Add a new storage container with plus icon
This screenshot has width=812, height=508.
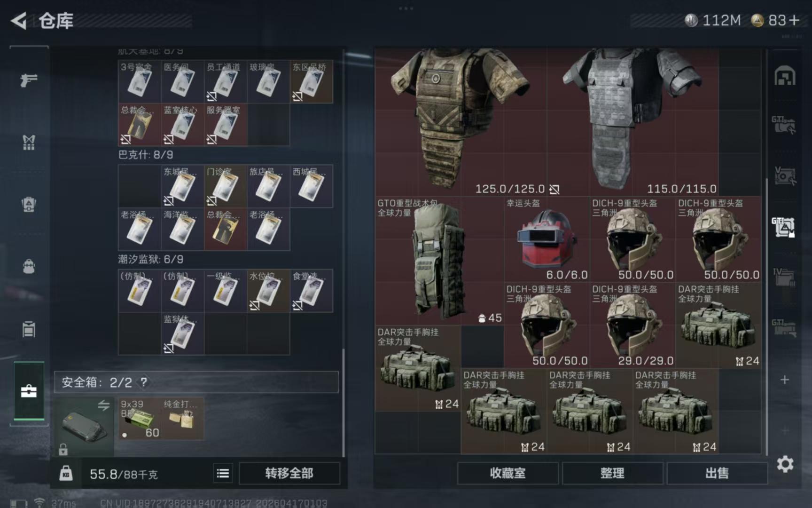point(785,380)
